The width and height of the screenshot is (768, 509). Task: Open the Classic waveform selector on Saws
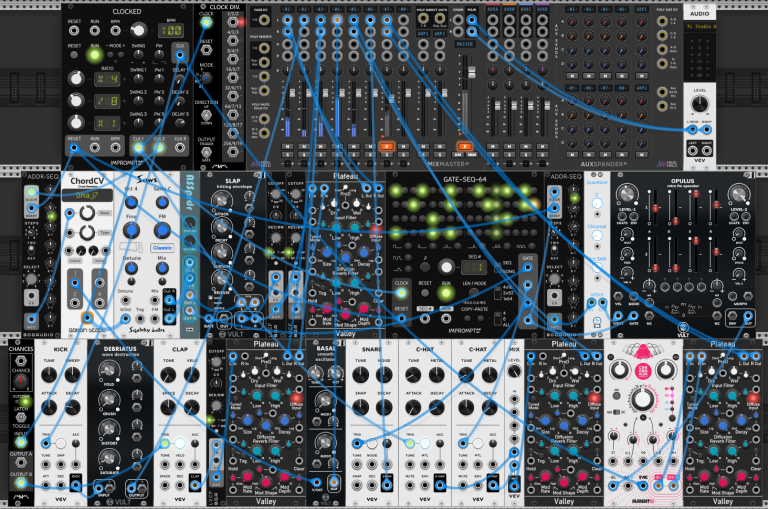pos(162,248)
